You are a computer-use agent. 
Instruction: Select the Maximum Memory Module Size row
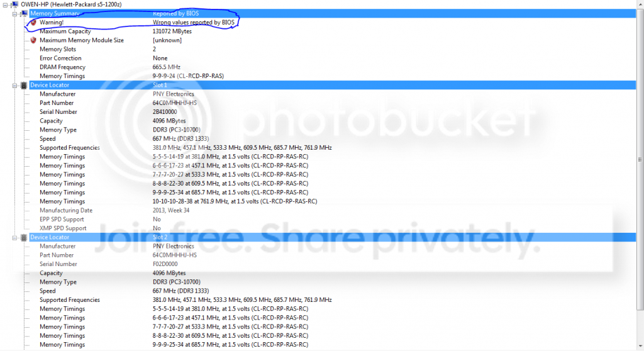point(333,40)
